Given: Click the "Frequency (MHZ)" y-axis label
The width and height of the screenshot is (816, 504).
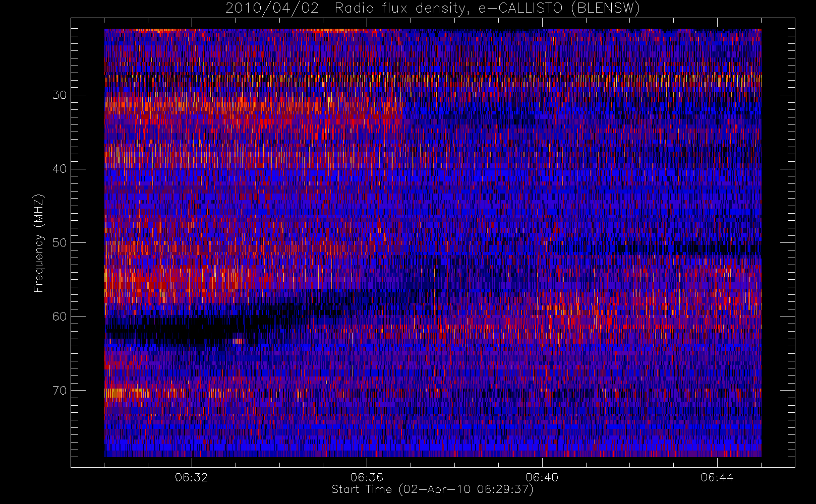Looking at the screenshot, I should [39, 243].
